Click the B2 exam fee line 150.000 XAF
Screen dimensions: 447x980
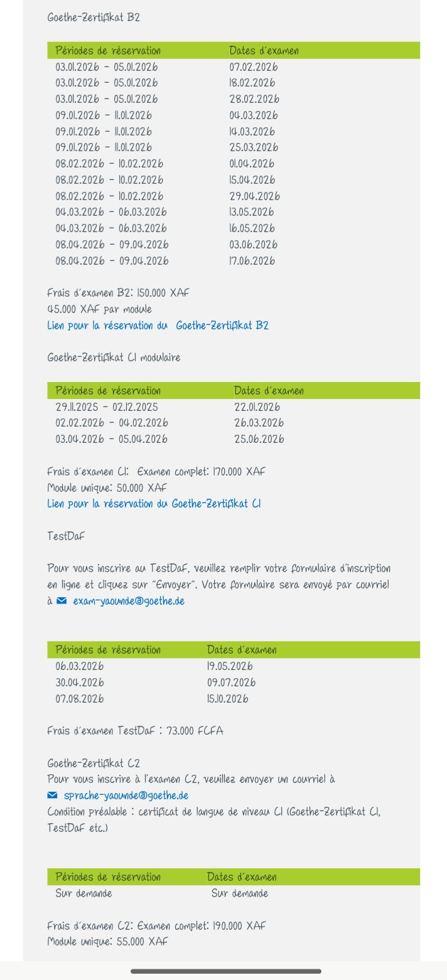point(118,293)
